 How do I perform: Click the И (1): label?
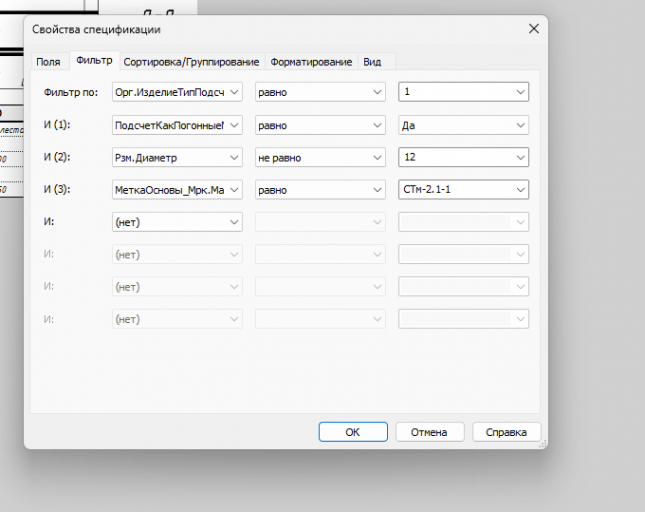click(x=57, y=125)
